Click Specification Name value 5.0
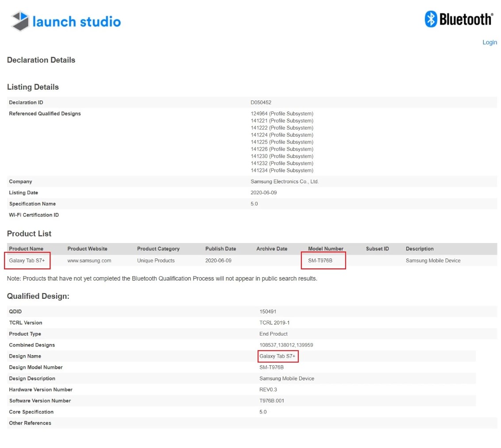 pos(254,204)
